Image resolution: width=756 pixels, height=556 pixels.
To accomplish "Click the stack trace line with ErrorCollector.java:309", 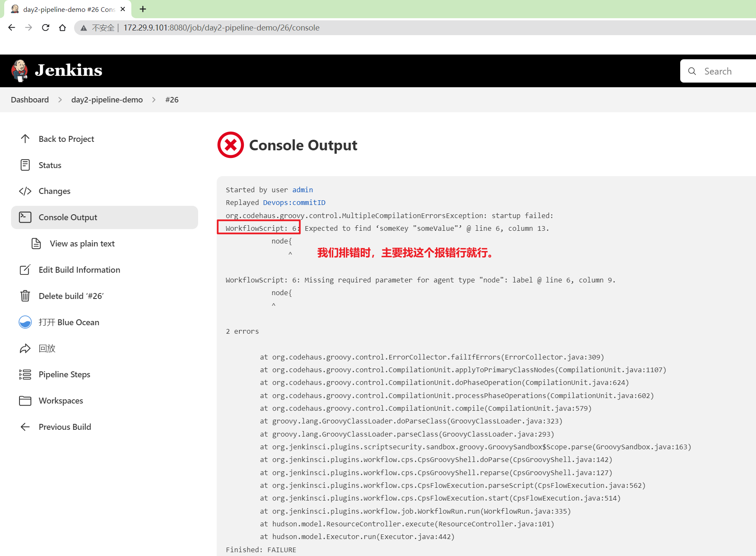I will [432, 357].
